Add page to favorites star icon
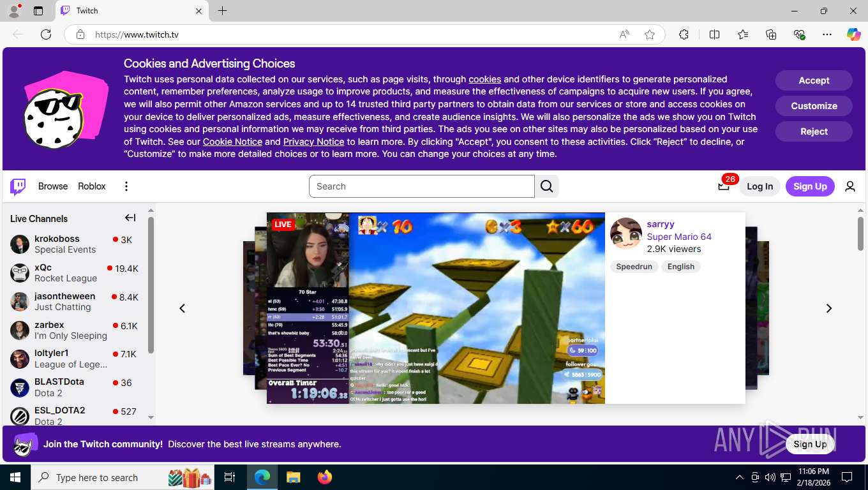 [x=650, y=34]
